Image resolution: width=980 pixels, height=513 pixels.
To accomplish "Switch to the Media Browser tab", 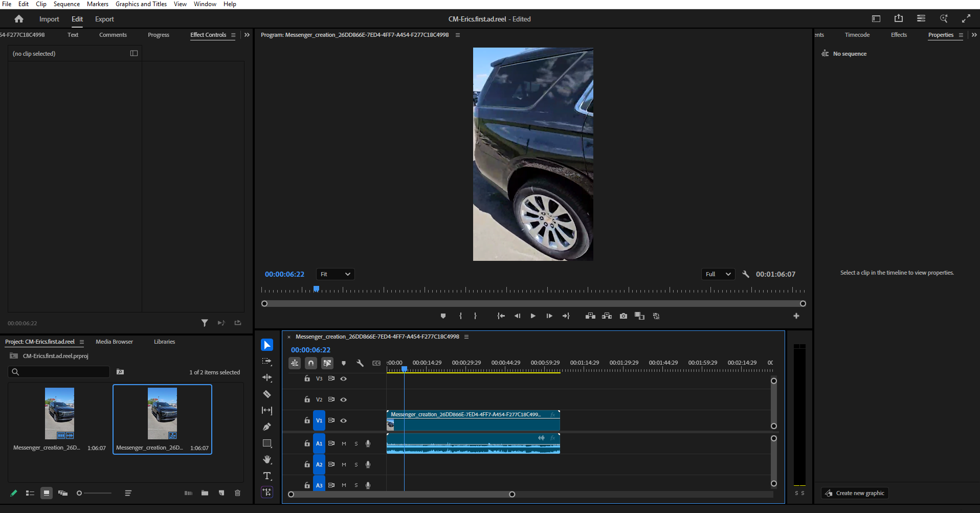I will coord(114,342).
